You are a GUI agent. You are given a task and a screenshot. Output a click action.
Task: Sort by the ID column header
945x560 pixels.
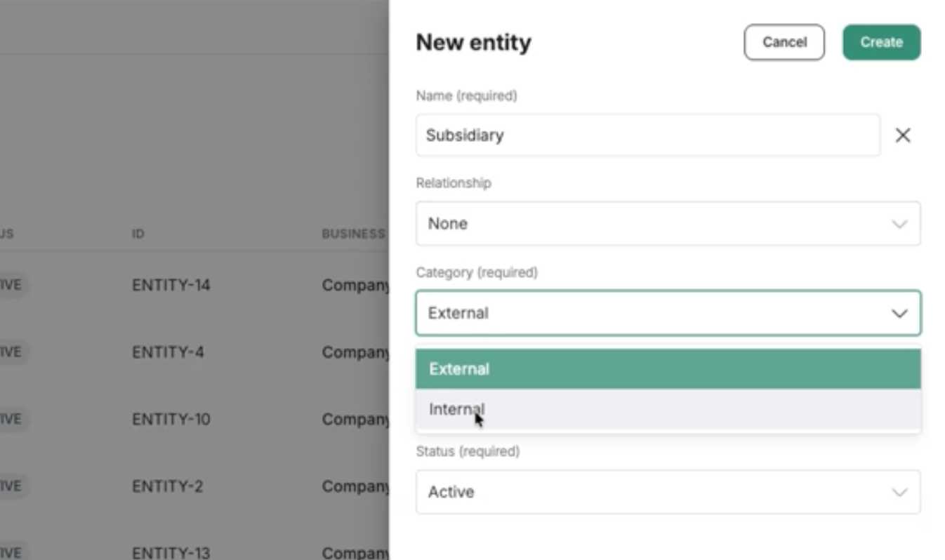[138, 234]
